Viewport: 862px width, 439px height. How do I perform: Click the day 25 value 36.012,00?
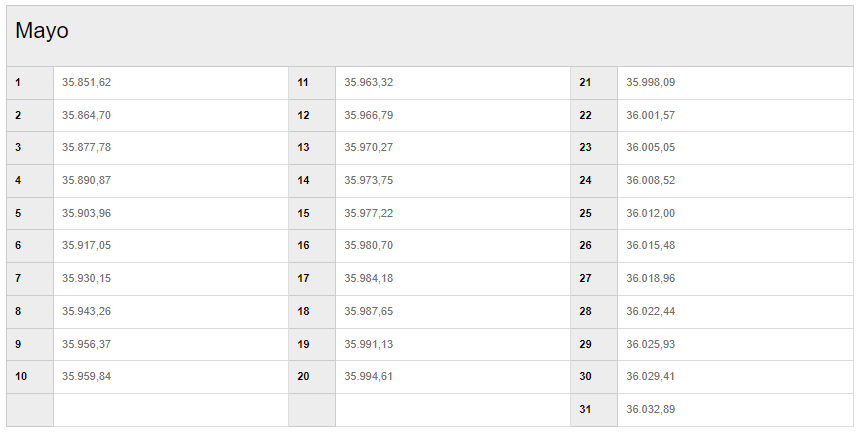click(x=650, y=213)
